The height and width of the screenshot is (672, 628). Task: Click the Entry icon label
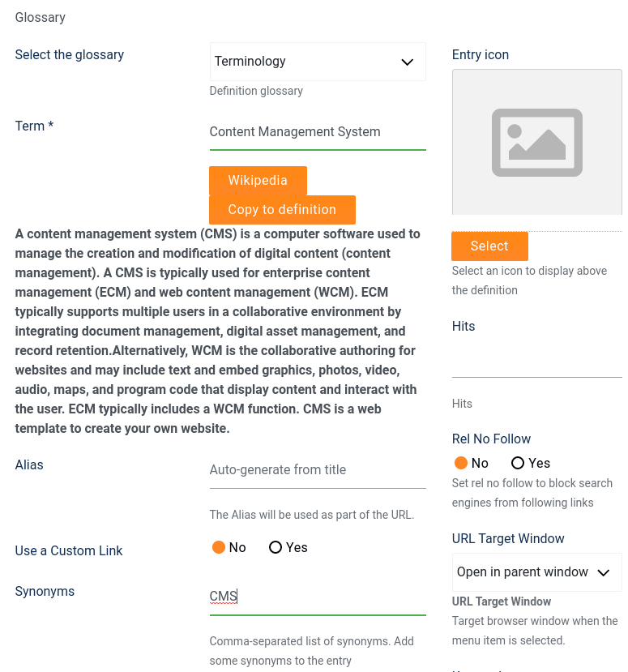(481, 55)
